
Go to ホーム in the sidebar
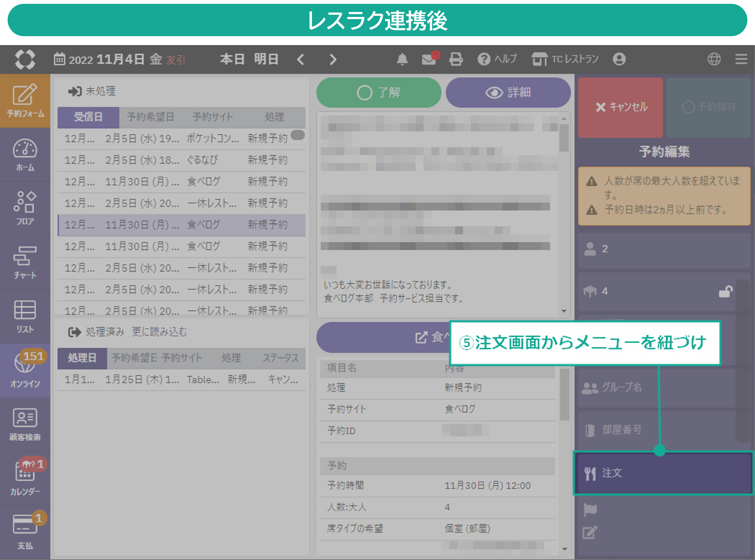25,155
